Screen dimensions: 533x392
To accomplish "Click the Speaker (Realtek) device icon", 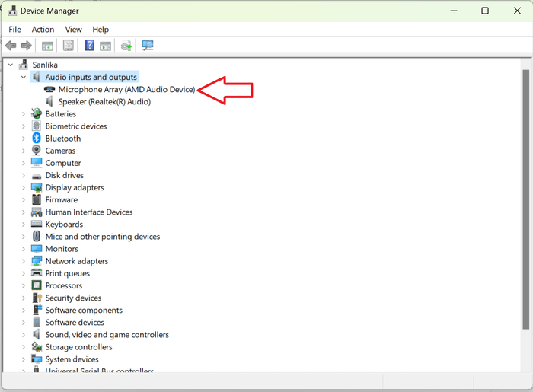I will pos(49,101).
